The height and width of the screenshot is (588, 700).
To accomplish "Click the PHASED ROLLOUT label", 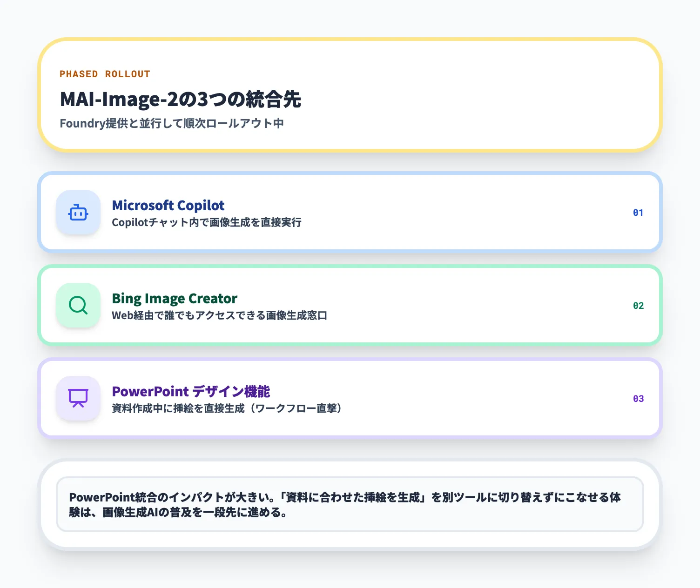I will pos(105,73).
